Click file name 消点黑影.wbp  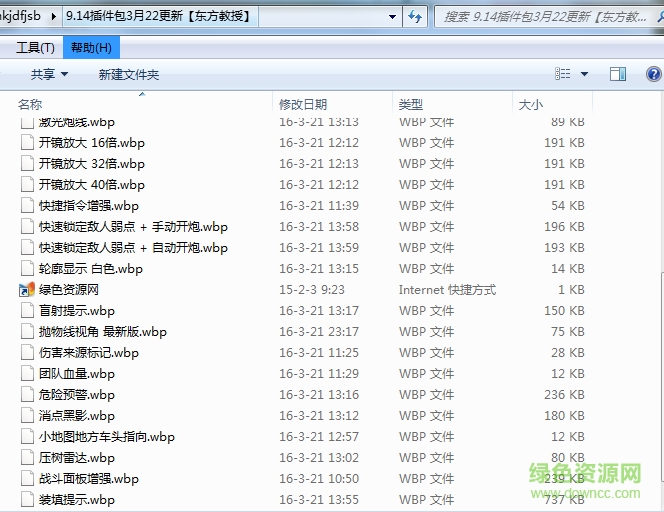77,416
